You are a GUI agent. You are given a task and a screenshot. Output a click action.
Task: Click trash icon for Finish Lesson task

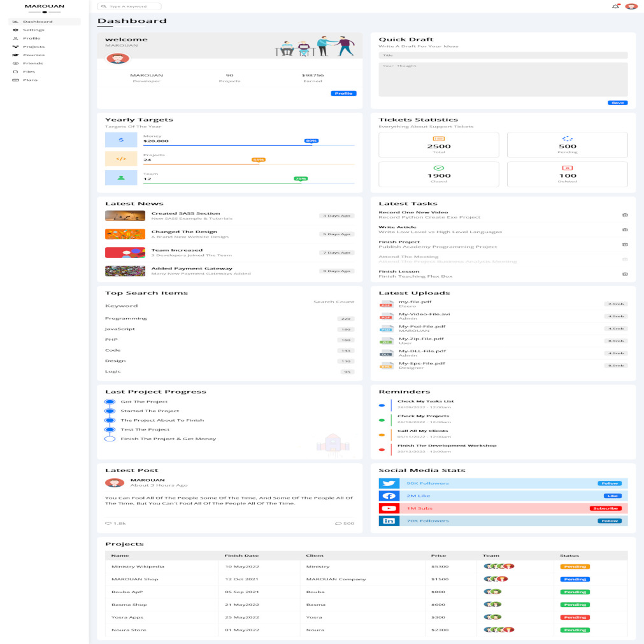pyautogui.click(x=624, y=274)
